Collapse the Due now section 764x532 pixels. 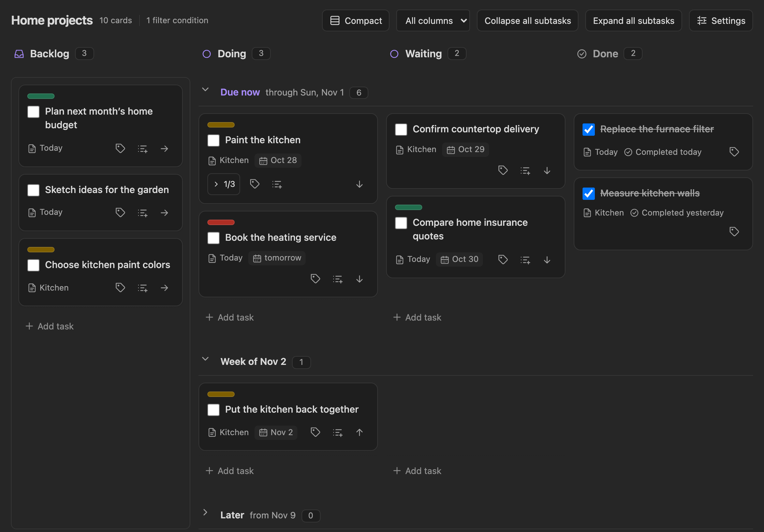205,89
